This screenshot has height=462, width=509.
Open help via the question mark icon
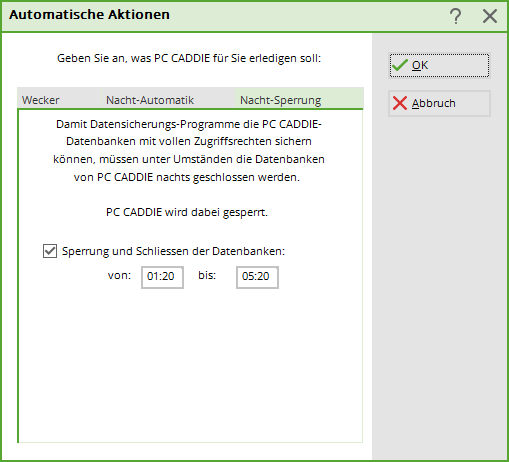pos(455,16)
